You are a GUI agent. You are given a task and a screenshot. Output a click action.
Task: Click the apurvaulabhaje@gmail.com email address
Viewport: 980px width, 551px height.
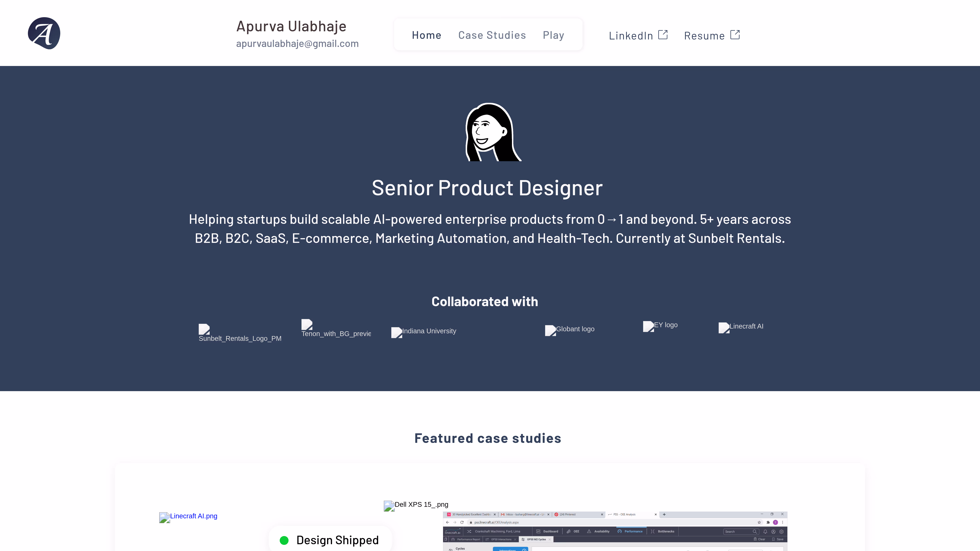tap(298, 44)
